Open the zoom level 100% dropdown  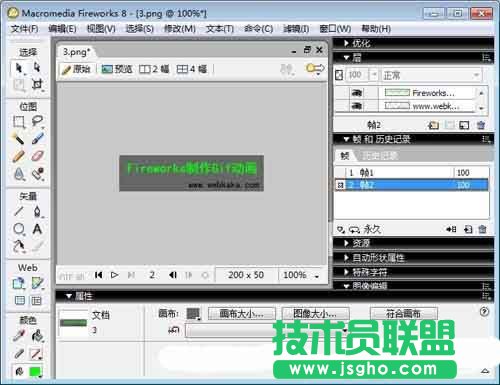317,276
